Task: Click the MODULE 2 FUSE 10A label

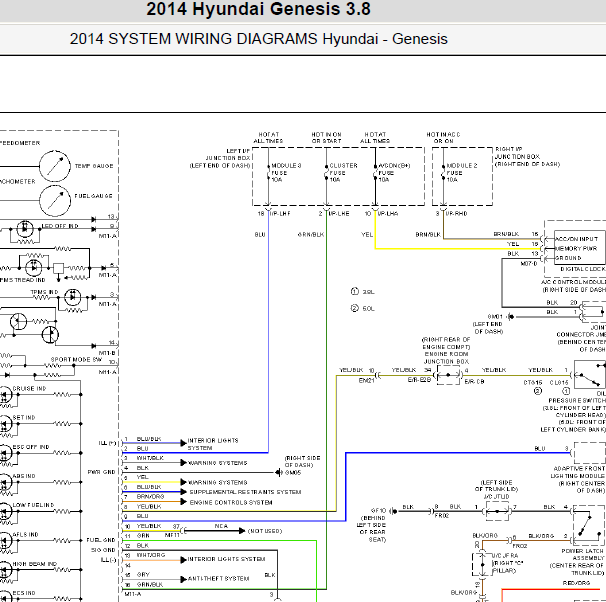Action: [462, 173]
